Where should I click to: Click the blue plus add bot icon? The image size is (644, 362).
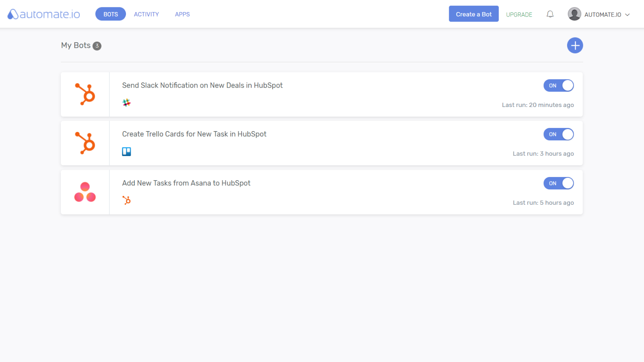pyautogui.click(x=575, y=45)
